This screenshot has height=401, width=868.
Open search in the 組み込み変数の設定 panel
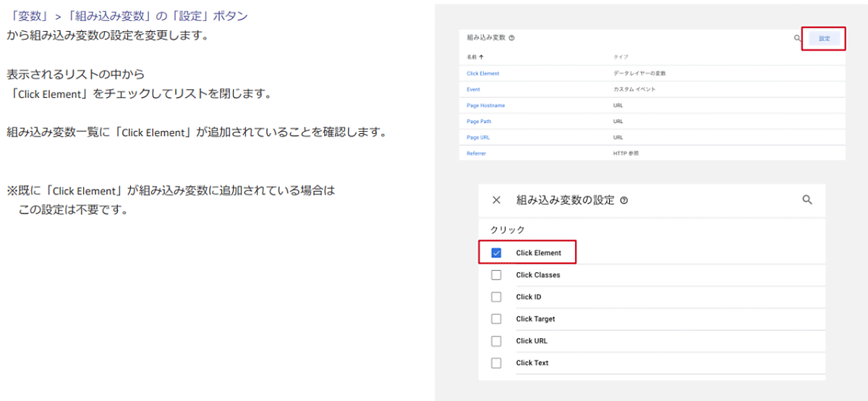coord(807,200)
